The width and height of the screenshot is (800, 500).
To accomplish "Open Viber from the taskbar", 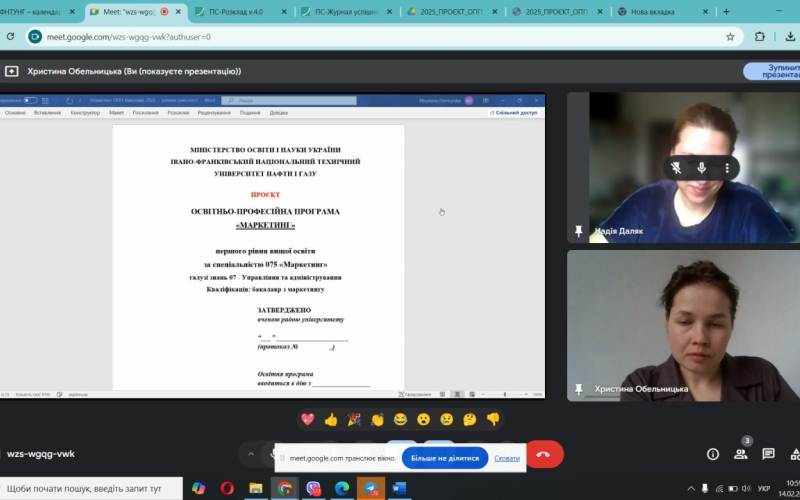I will [x=313, y=489].
